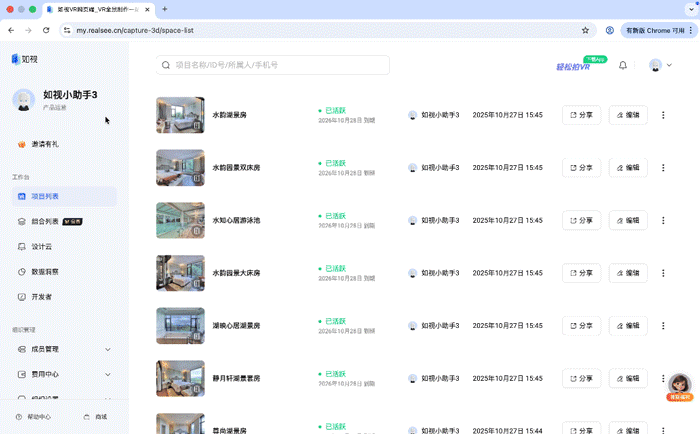Edit the 静月轩湖景套房 project

628,378
